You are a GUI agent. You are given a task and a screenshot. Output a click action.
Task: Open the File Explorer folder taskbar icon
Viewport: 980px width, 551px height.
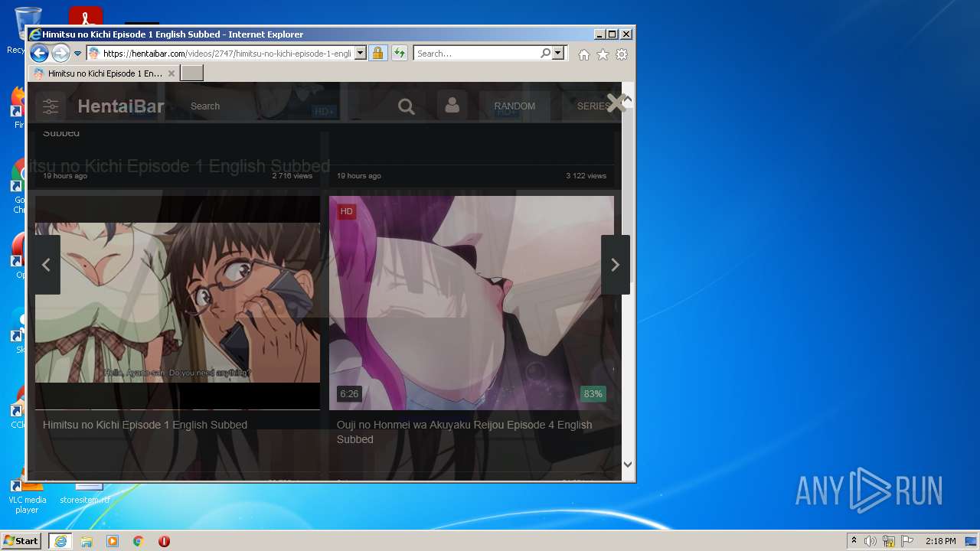pyautogui.click(x=87, y=541)
